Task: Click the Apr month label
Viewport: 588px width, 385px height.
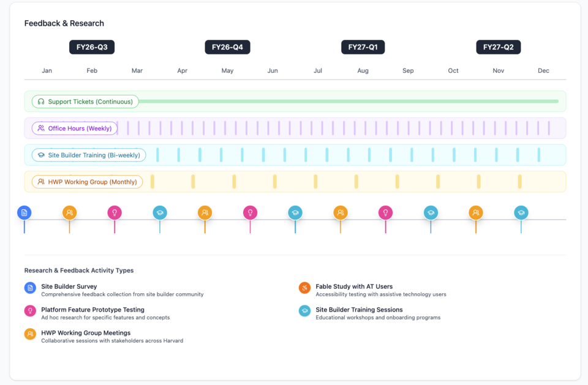Action: click(x=183, y=70)
